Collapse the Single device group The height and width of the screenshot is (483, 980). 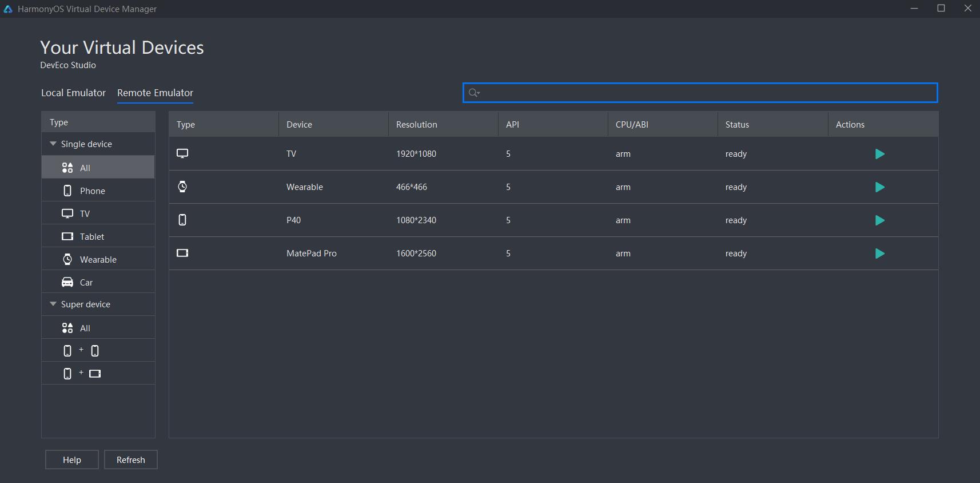(x=53, y=144)
